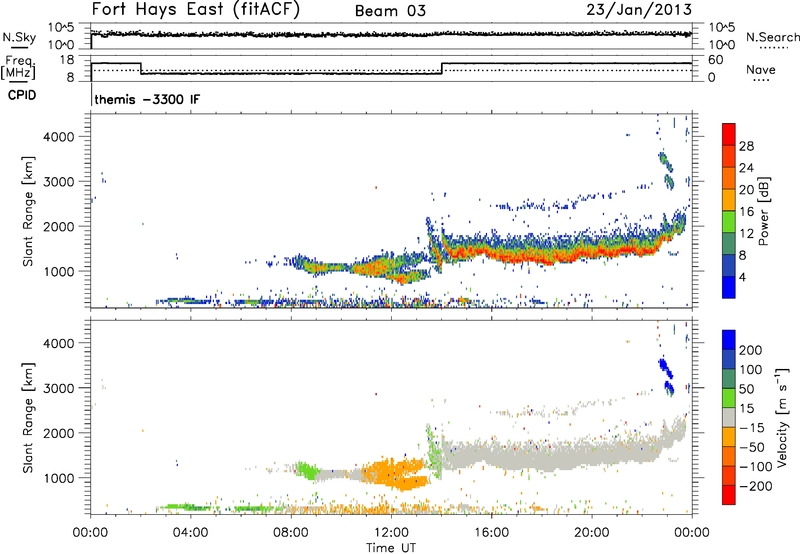Click the '60' tick on Nave axis
Screen dimensions: 800x554
(716, 60)
